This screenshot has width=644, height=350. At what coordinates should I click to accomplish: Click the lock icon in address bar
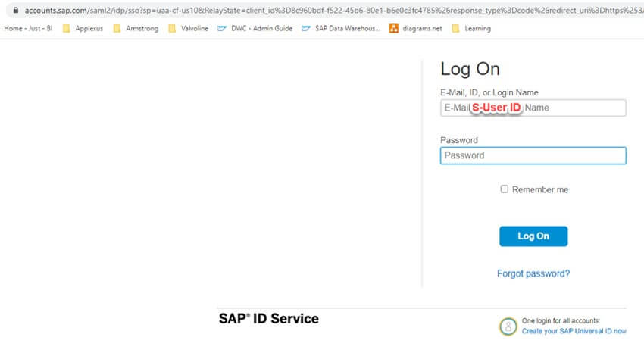point(16,11)
